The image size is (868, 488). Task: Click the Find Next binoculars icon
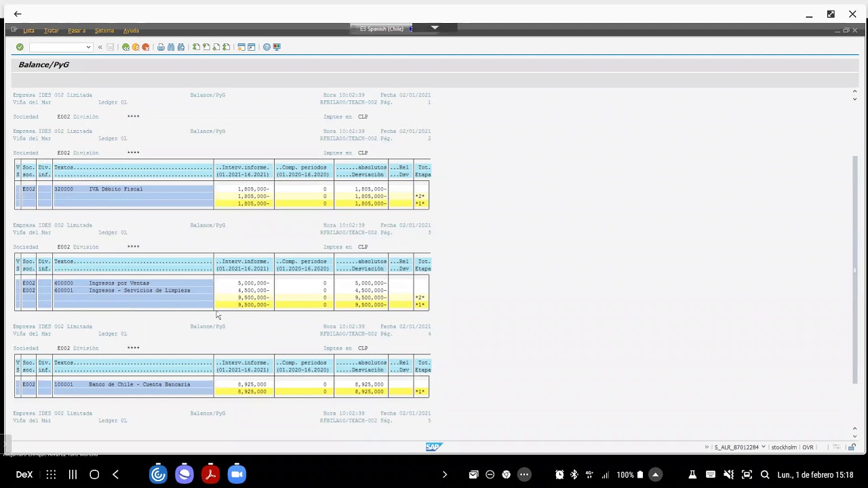(181, 47)
